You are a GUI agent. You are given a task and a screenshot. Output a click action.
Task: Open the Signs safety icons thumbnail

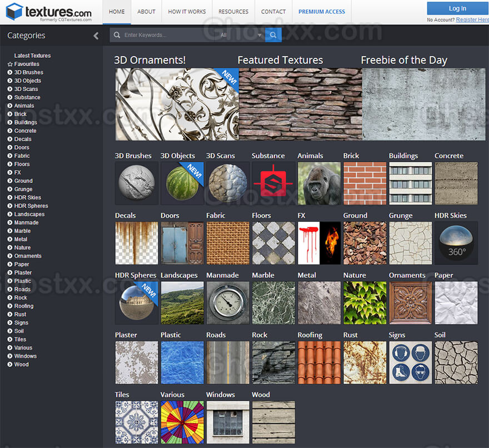point(410,362)
